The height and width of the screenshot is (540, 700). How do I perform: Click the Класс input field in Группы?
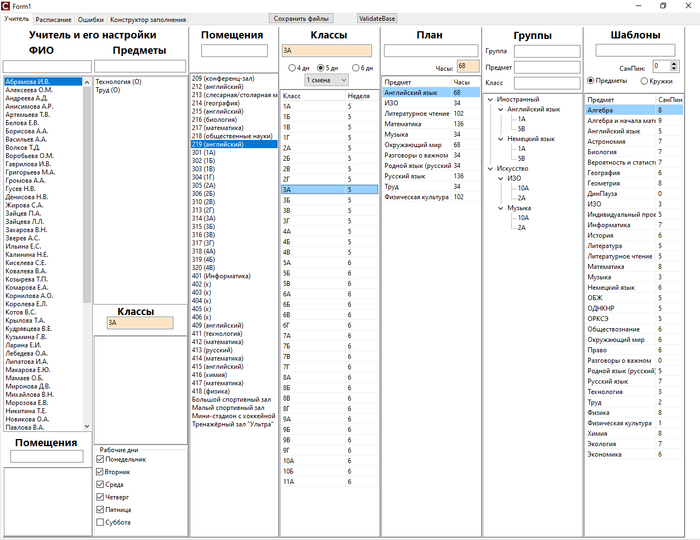[x=547, y=83]
